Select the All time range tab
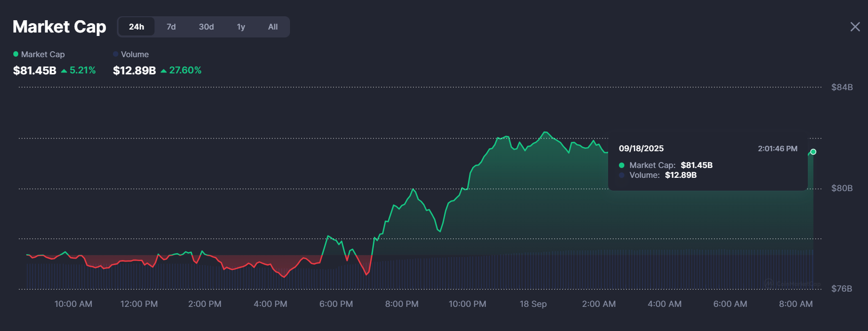 tap(273, 27)
